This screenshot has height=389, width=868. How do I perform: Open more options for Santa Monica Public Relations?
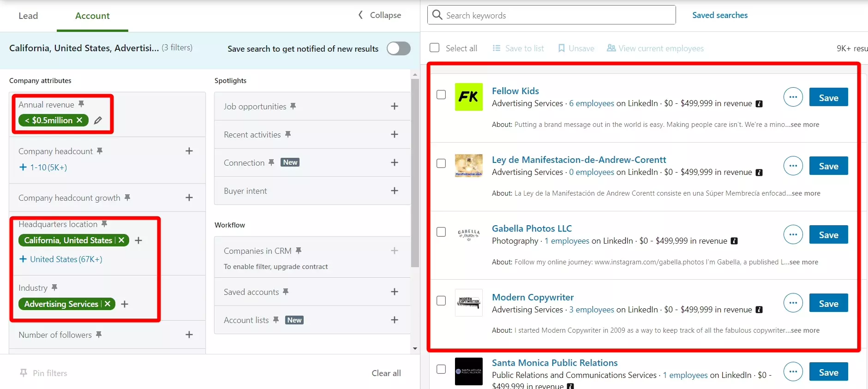pyautogui.click(x=793, y=371)
